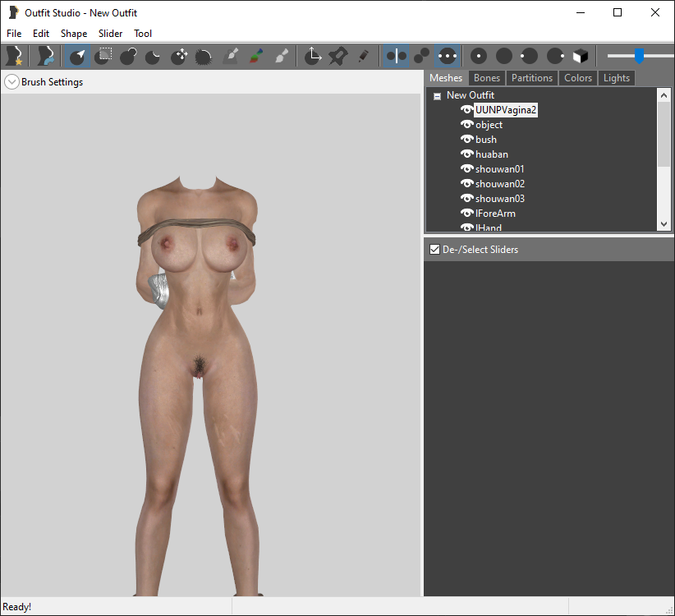The width and height of the screenshot is (675, 616).
Task: Select the Move brush tool
Action: pos(179,56)
